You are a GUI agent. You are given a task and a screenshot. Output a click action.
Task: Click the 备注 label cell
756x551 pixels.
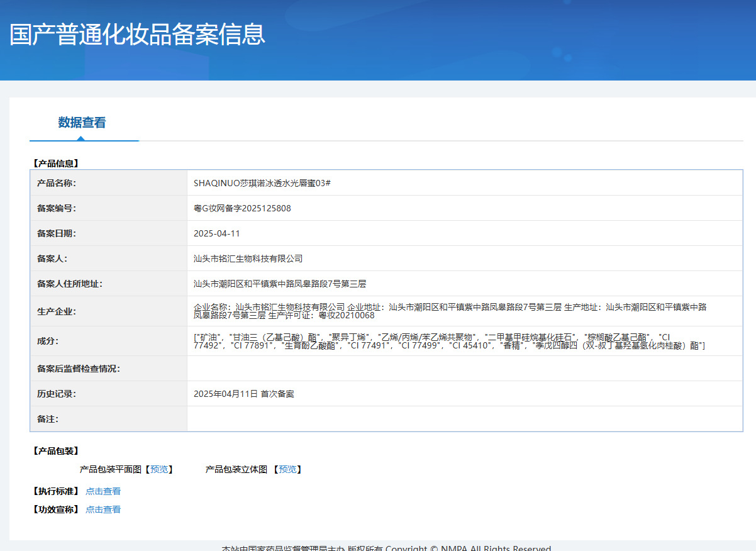pyautogui.click(x=109, y=419)
